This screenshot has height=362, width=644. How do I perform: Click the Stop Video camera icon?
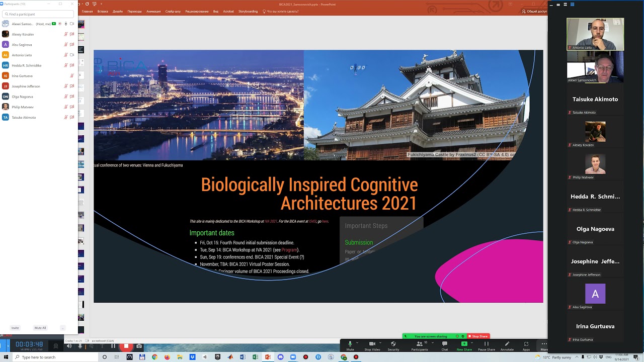(372, 344)
